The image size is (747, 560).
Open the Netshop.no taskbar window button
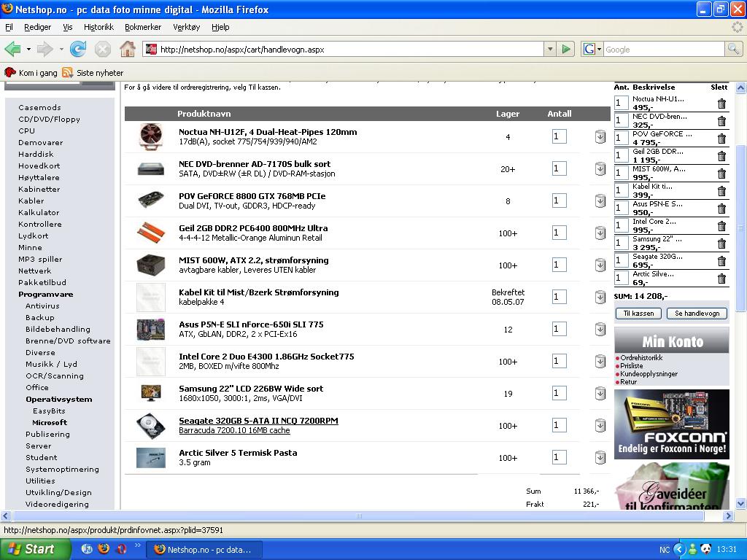click(x=204, y=550)
